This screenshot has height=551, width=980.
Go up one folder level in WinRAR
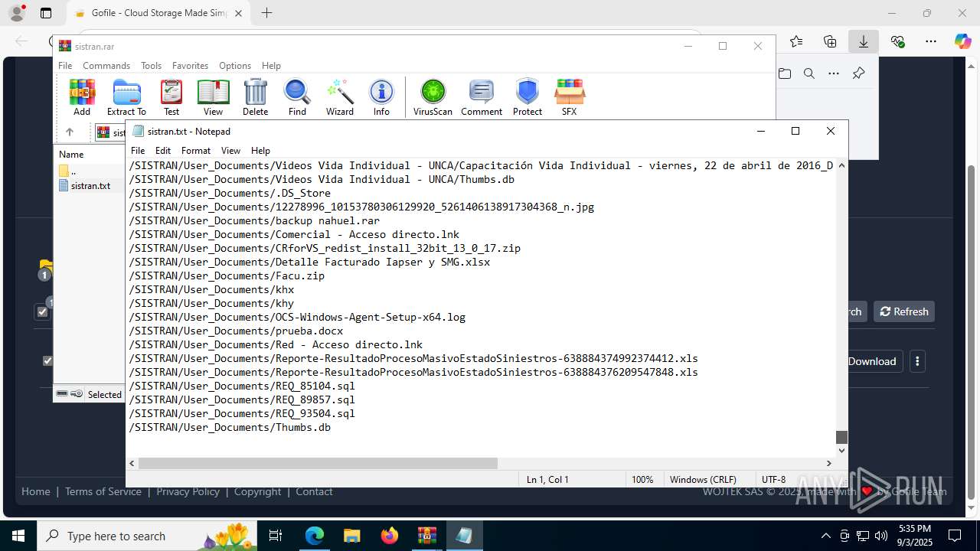(69, 132)
